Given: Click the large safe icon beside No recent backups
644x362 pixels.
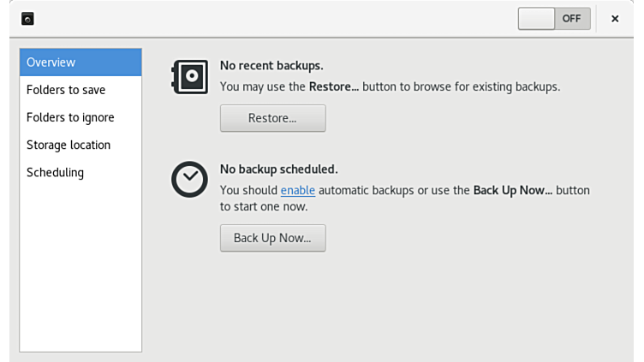Looking at the screenshot, I should (x=189, y=77).
